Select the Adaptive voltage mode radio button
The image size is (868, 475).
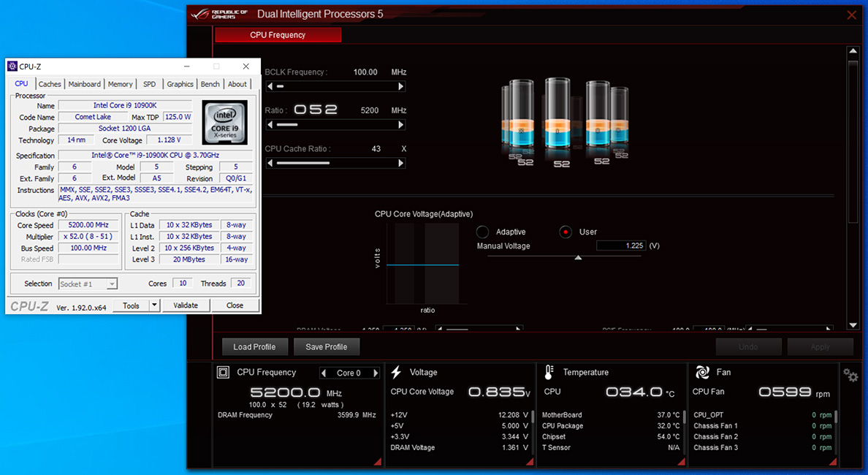pyautogui.click(x=483, y=232)
